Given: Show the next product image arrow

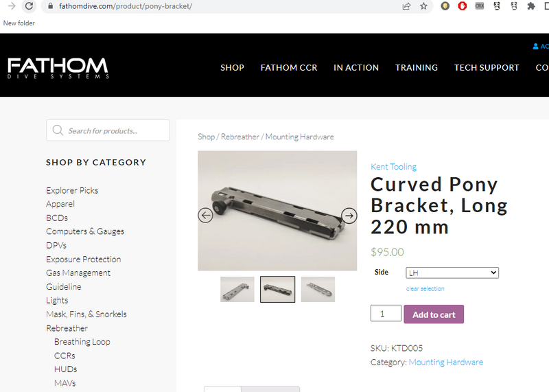Looking at the screenshot, I should click(349, 216).
